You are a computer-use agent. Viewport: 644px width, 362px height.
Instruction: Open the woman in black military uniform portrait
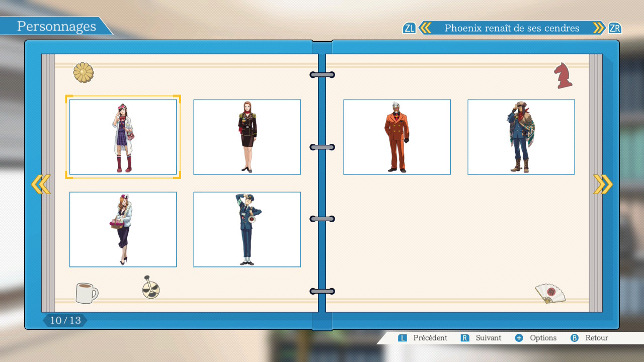pos(247,137)
